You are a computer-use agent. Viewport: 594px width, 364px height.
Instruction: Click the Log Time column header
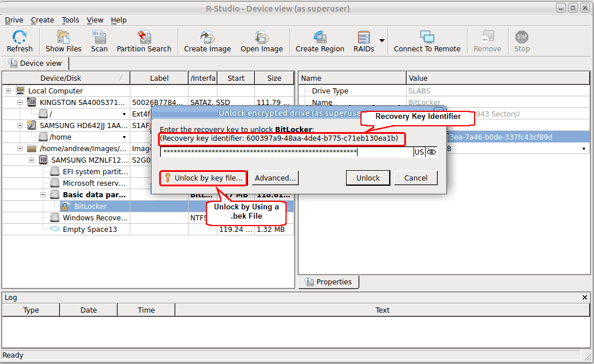tap(146, 310)
